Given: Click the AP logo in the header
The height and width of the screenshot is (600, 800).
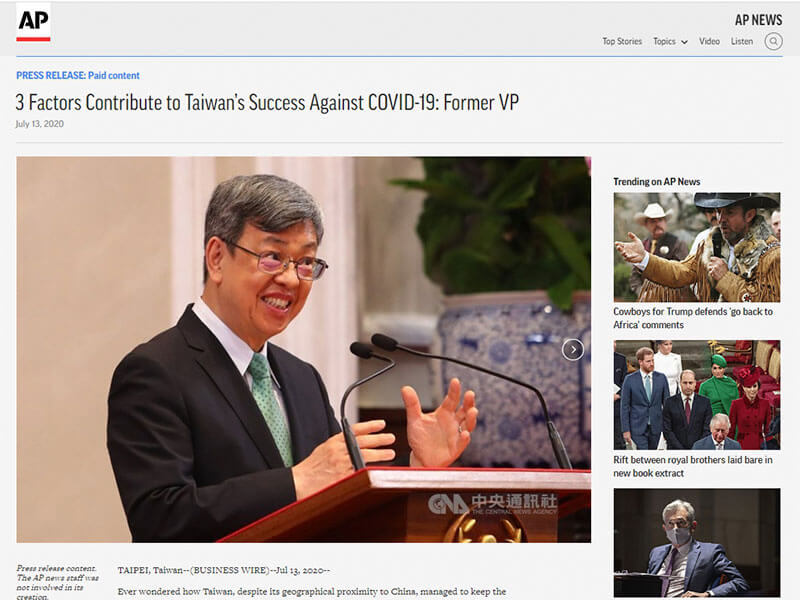Looking at the screenshot, I should click(x=33, y=22).
